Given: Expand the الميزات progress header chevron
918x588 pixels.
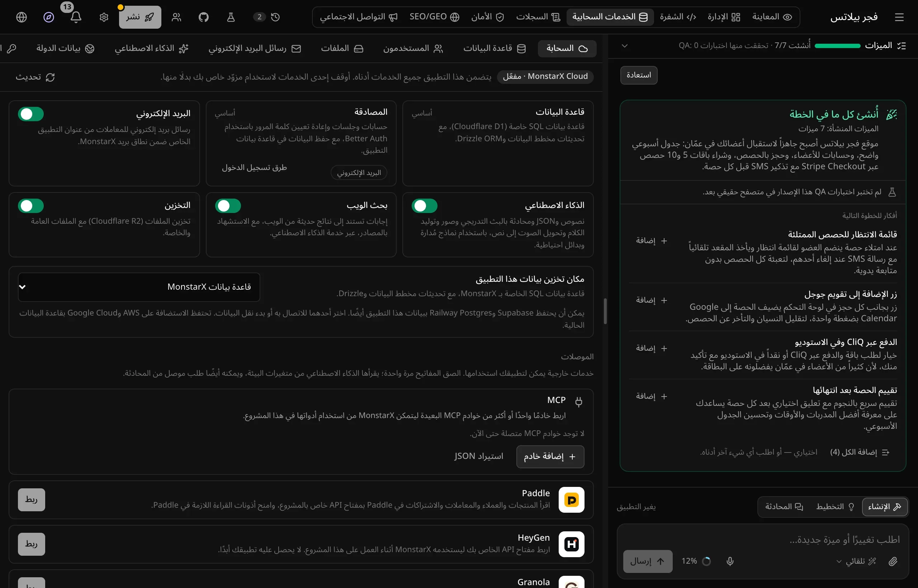Looking at the screenshot, I should pos(625,46).
